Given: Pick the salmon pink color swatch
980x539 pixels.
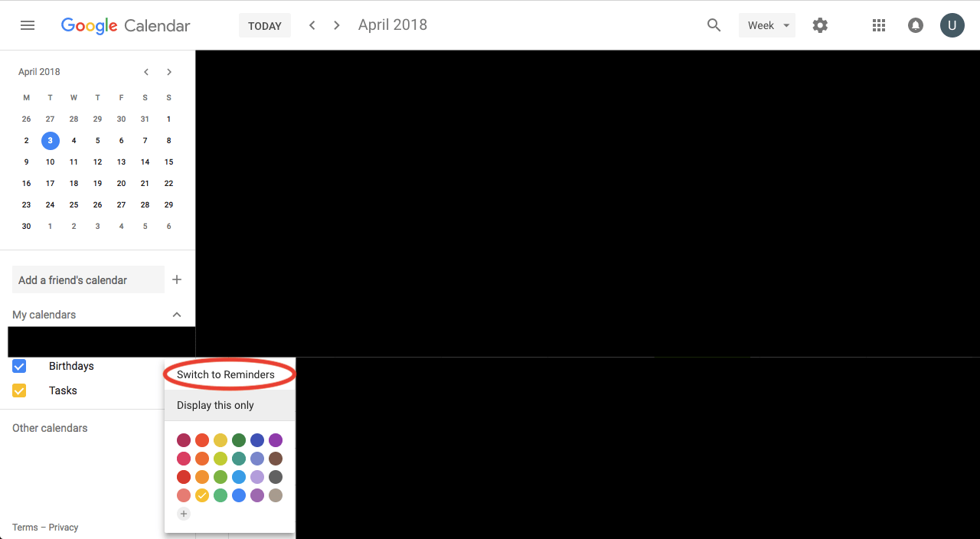Looking at the screenshot, I should point(184,495).
